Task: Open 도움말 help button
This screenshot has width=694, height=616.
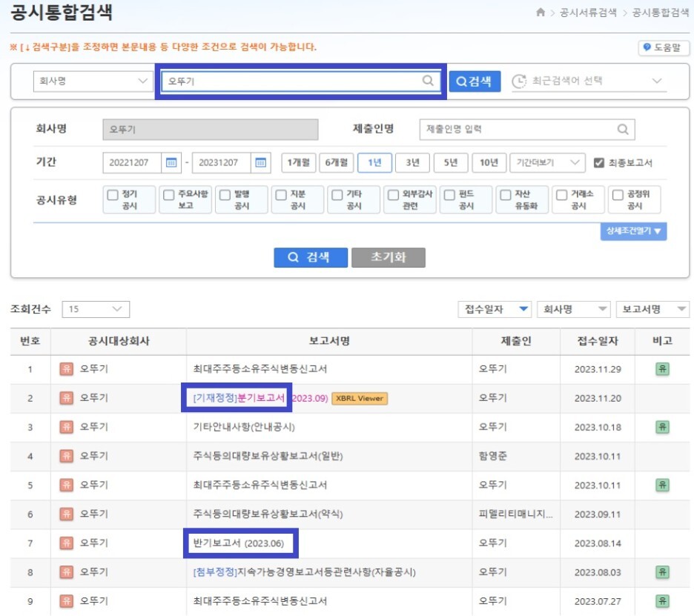Action: (663, 47)
